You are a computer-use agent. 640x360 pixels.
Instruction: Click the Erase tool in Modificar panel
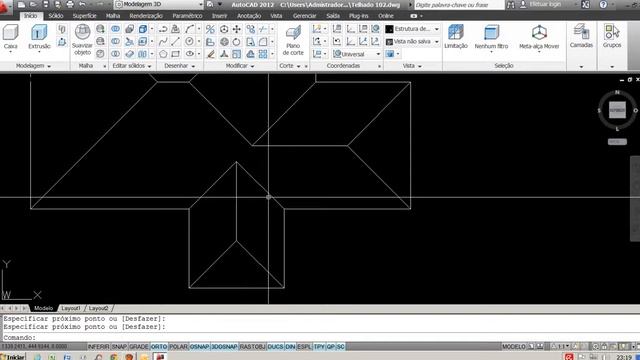[x=211, y=54]
